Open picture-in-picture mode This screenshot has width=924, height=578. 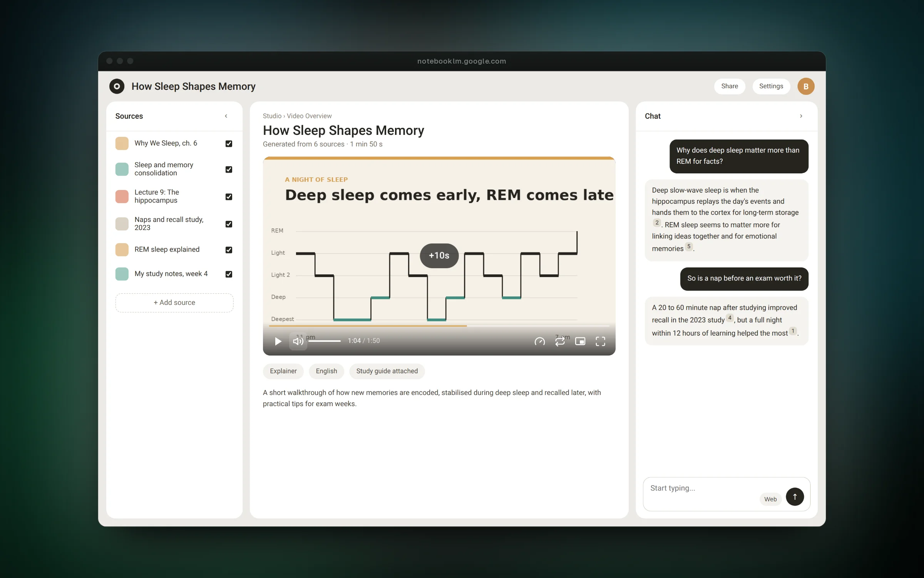[x=580, y=341]
